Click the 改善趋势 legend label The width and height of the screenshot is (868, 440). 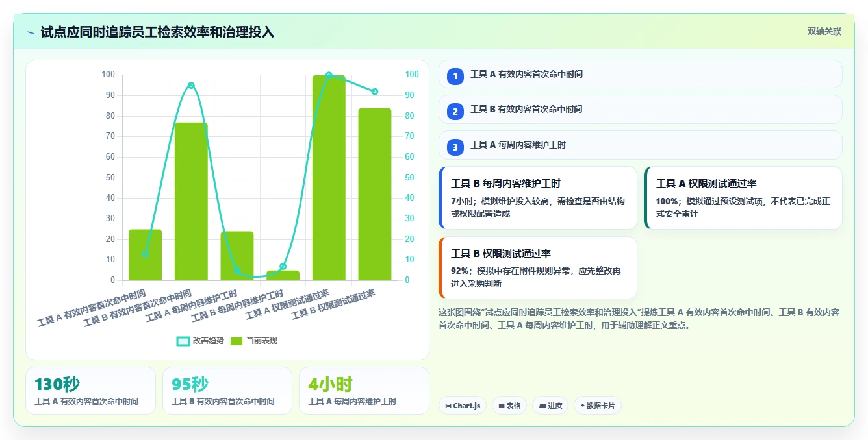(209, 341)
